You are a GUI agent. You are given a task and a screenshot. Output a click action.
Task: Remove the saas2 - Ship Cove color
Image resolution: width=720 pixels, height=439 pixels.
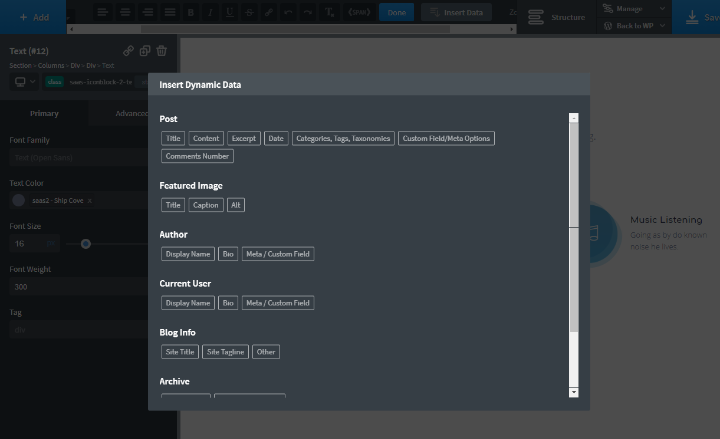pos(90,201)
